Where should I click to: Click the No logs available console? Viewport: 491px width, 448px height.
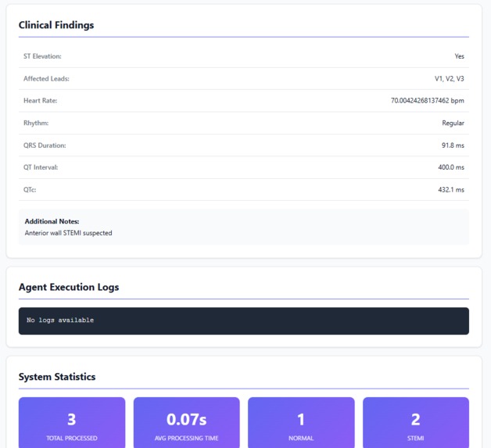click(244, 321)
